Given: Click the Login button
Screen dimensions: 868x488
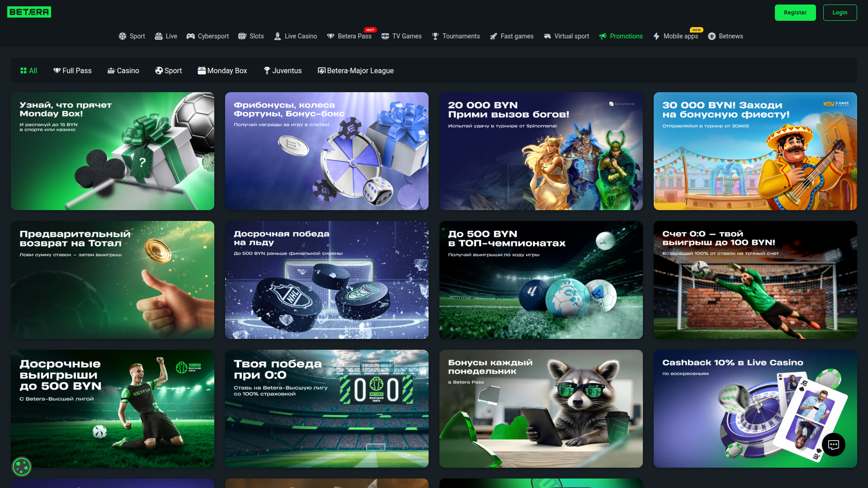Looking at the screenshot, I should click(840, 13).
